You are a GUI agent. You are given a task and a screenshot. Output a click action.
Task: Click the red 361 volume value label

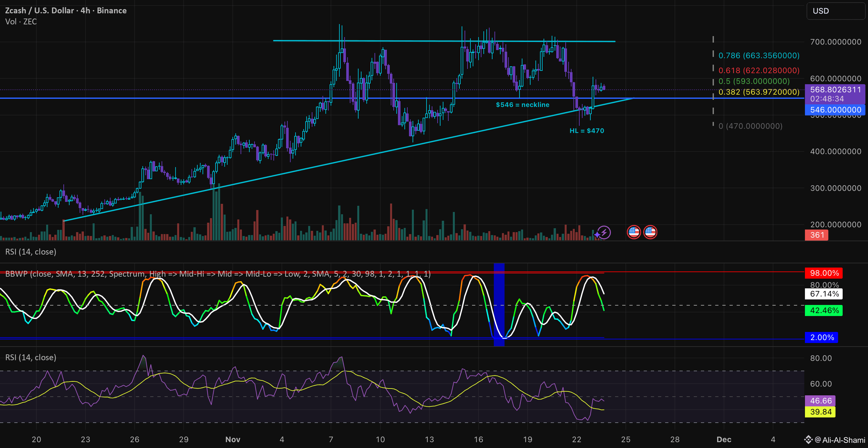817,235
